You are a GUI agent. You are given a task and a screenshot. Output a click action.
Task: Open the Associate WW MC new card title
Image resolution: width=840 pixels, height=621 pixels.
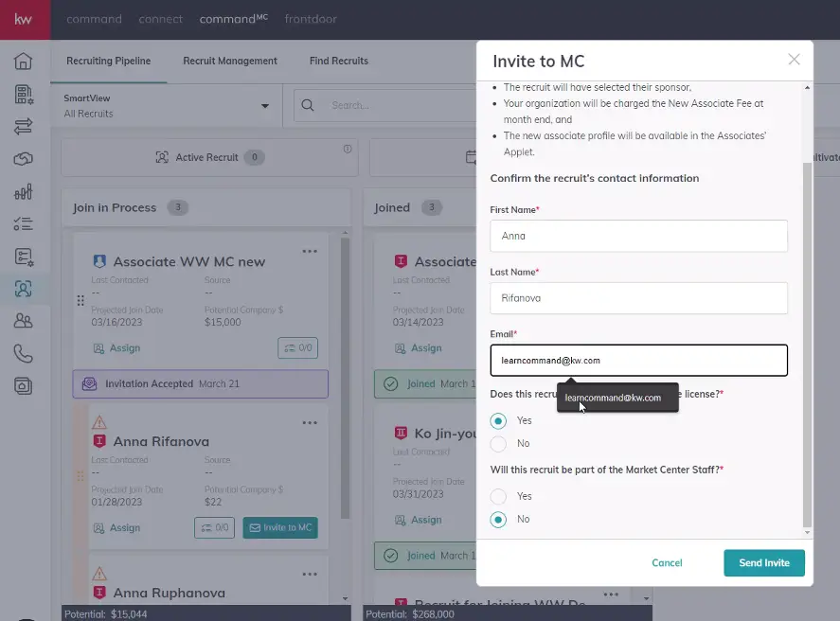point(189,262)
